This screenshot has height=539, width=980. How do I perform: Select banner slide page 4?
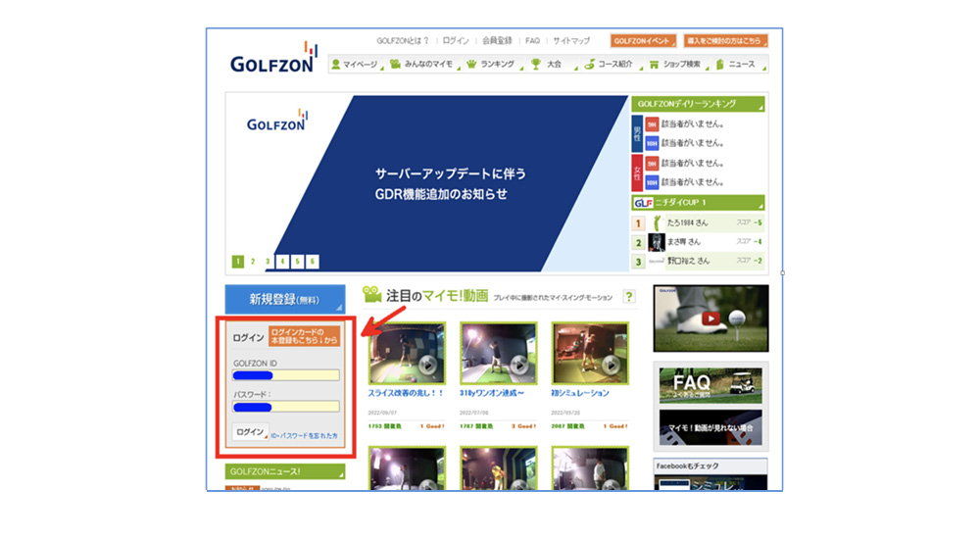282,262
